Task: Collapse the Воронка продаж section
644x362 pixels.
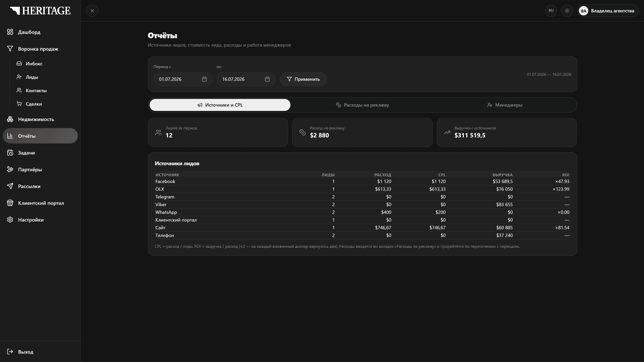Action: click(40, 49)
